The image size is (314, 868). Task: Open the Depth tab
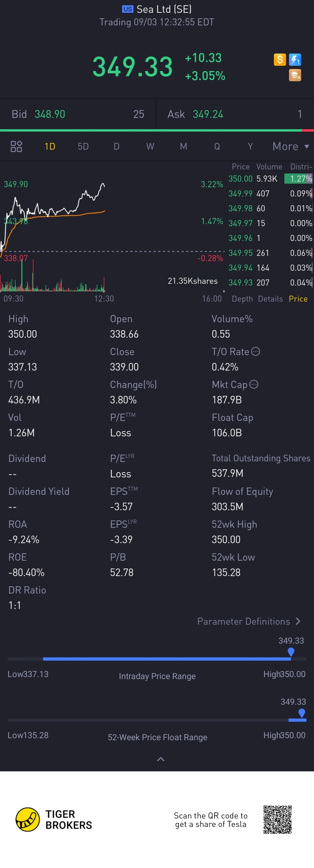click(242, 299)
